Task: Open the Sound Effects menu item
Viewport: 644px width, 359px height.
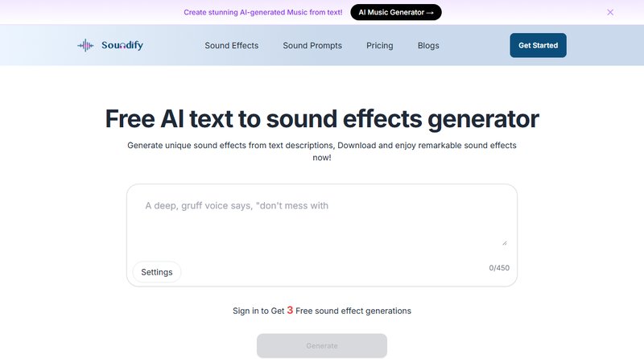Action: click(x=232, y=46)
